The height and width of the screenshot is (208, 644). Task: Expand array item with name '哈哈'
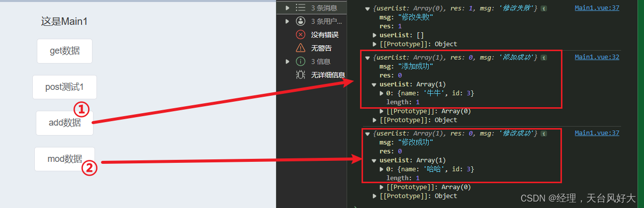click(x=381, y=169)
